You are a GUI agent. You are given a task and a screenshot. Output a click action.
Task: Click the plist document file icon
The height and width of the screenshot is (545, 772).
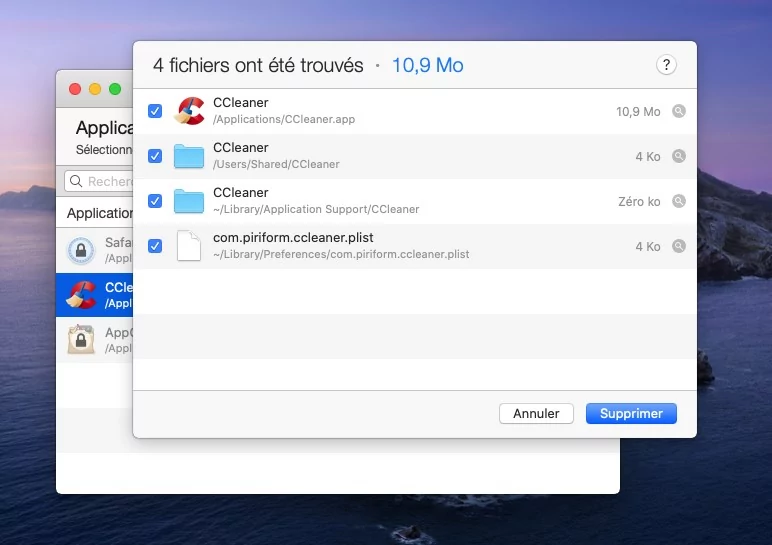click(189, 246)
